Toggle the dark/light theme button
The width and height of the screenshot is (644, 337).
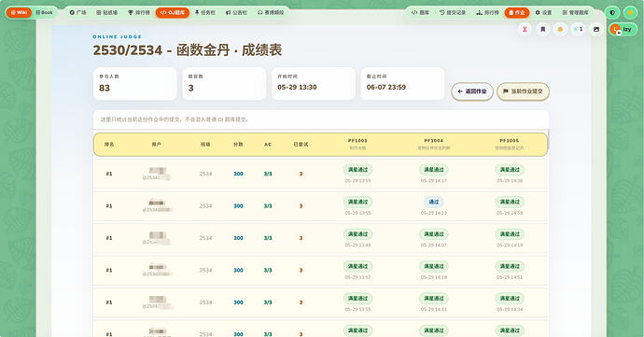click(x=612, y=12)
